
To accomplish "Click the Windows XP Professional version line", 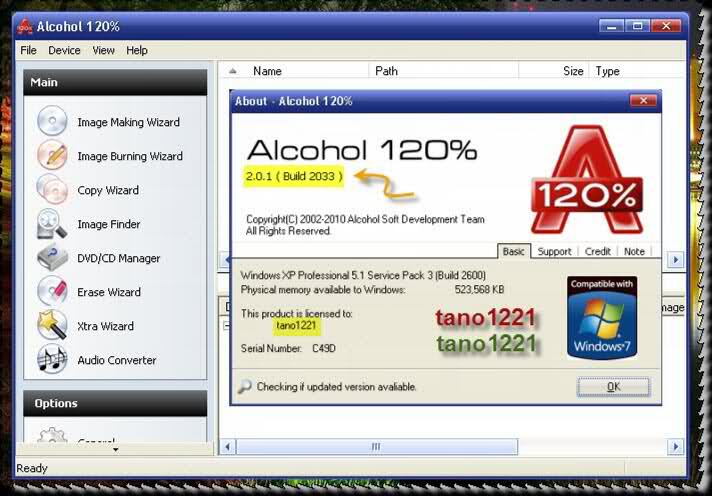I will click(363, 275).
